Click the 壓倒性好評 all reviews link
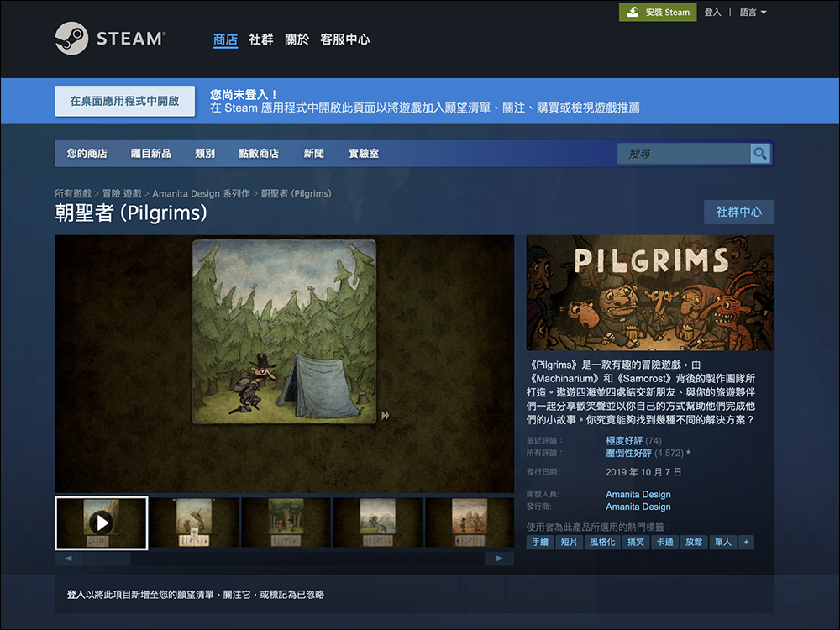This screenshot has height=630, width=840. pos(629,454)
